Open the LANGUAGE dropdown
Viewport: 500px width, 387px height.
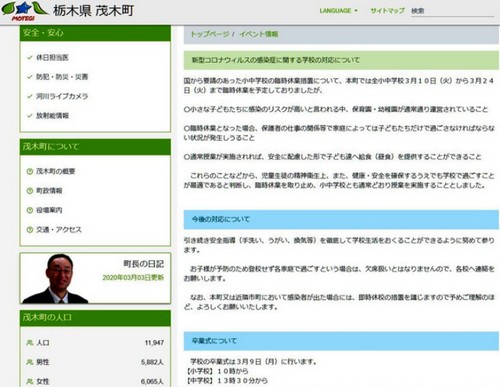(338, 11)
